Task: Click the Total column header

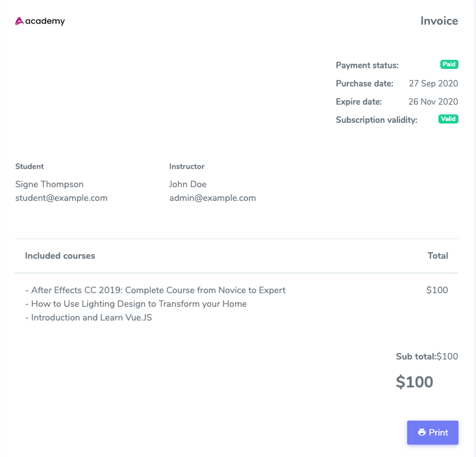Action: pyautogui.click(x=438, y=256)
